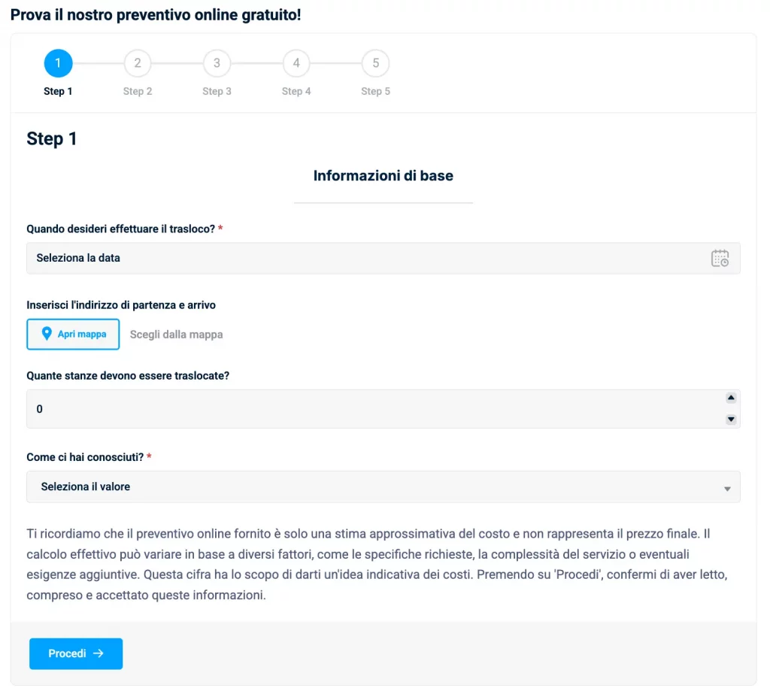Open the 'Seleziona il valore' dropdown

tap(376, 486)
